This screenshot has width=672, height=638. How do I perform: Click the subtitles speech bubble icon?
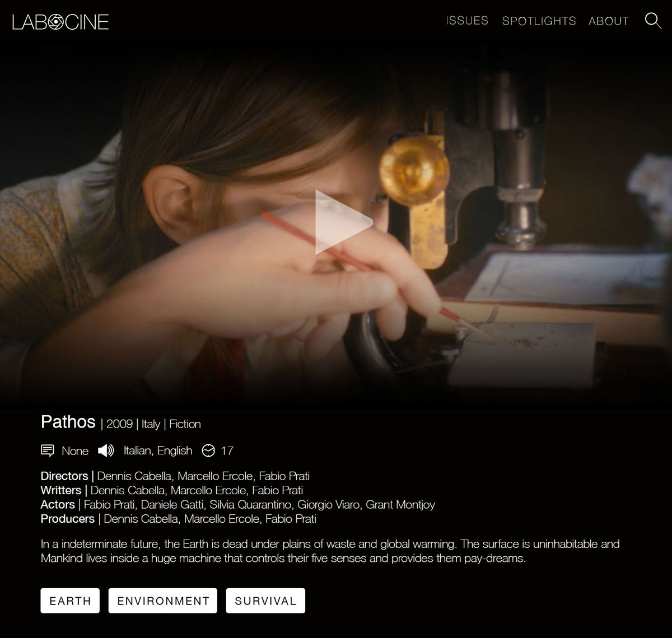click(48, 451)
